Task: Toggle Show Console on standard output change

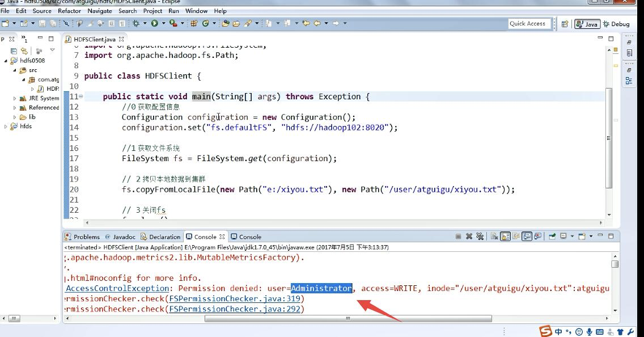Action: [527, 237]
